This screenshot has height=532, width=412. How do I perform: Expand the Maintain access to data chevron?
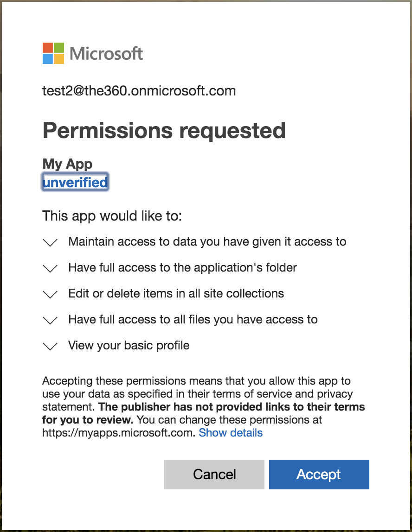(x=50, y=242)
